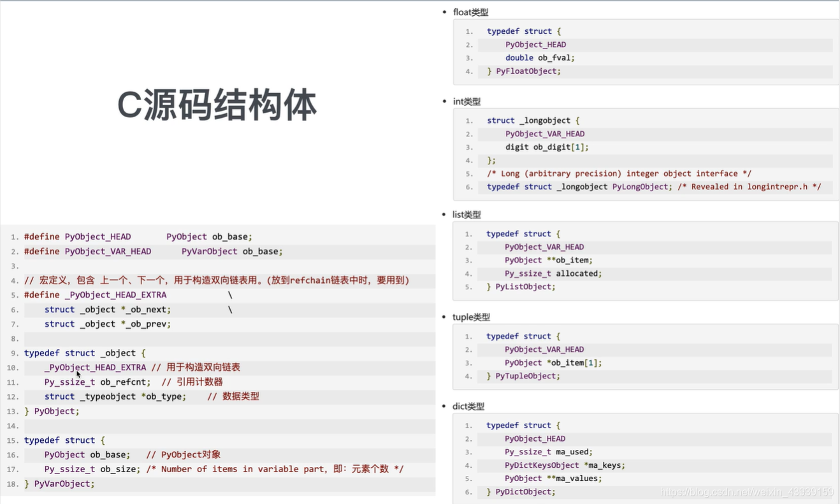
Task: Click 'PyObject_HEAD' in the dict struct
Action: coord(535,438)
